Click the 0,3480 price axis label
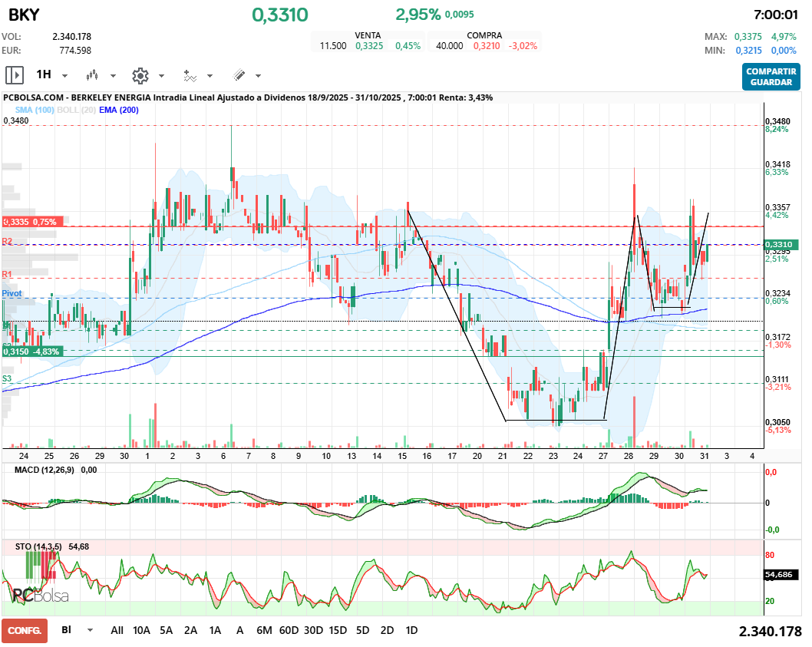Screen dimensions: 812x647 tap(777, 121)
